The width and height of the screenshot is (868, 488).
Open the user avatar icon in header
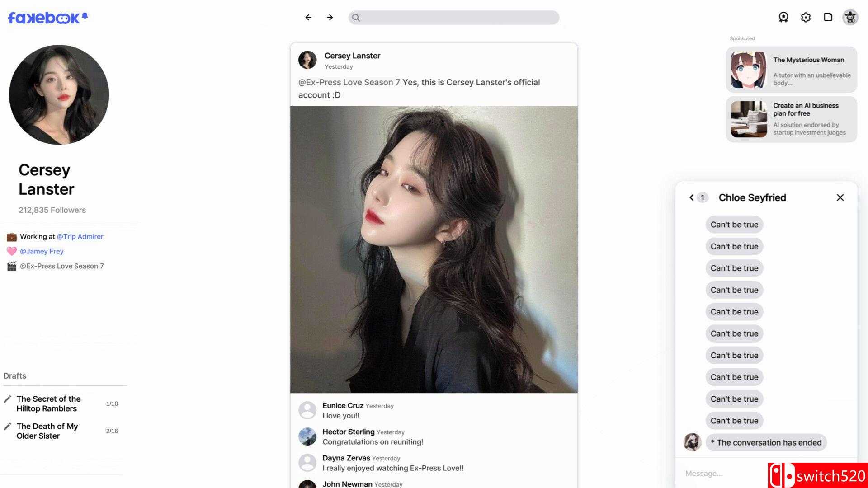tap(850, 17)
